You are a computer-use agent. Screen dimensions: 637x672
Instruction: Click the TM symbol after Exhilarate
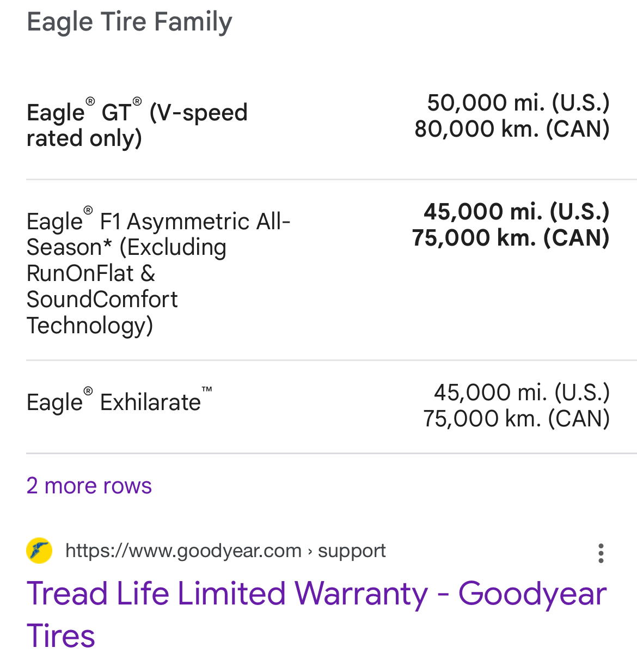pos(207,390)
